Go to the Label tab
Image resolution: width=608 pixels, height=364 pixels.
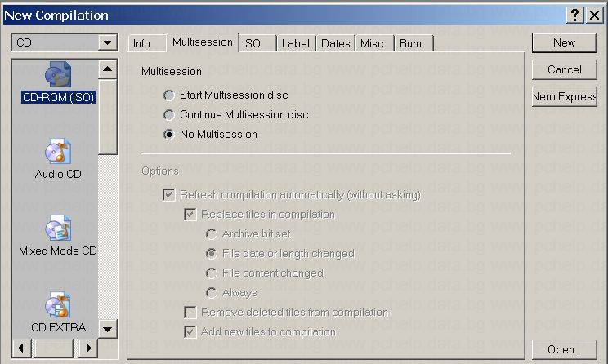(295, 44)
